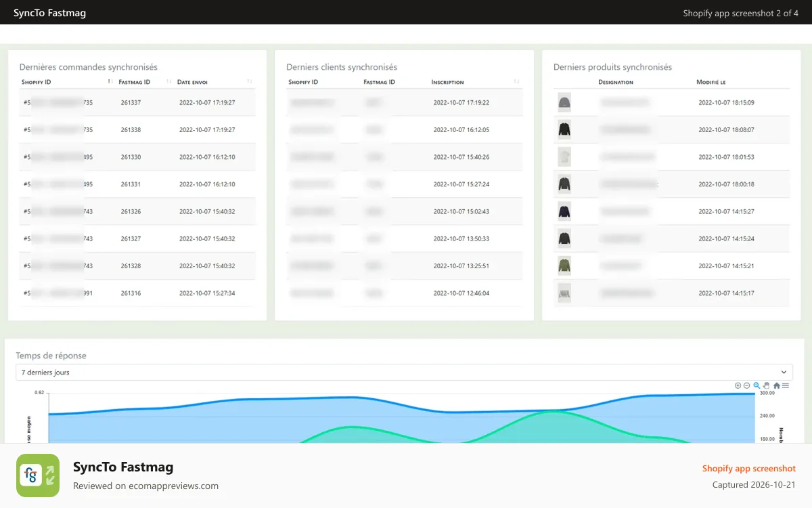Select Fastmag ID cell '261330'
The height and width of the screenshot is (508, 812).
[131, 157]
